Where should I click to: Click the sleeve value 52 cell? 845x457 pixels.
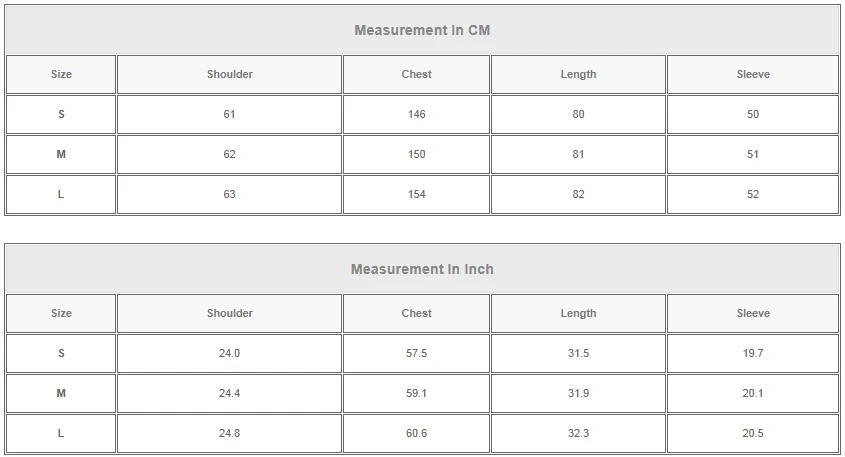[x=753, y=194]
